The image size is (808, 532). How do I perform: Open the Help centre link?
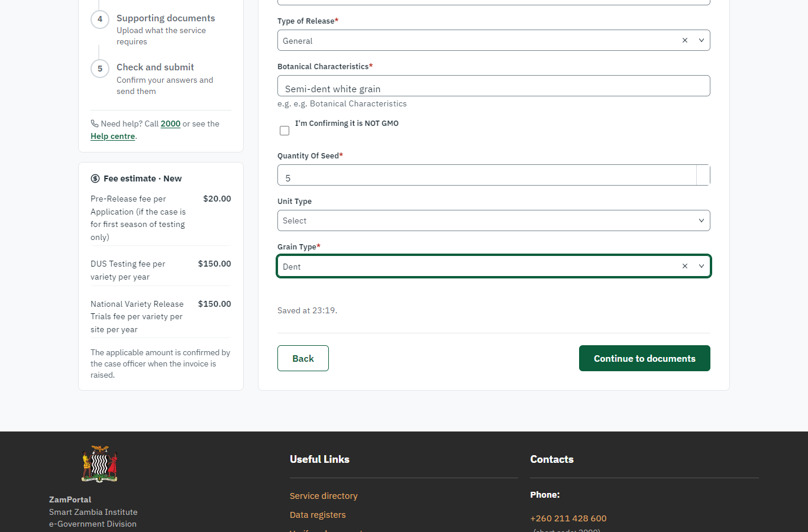pos(112,136)
